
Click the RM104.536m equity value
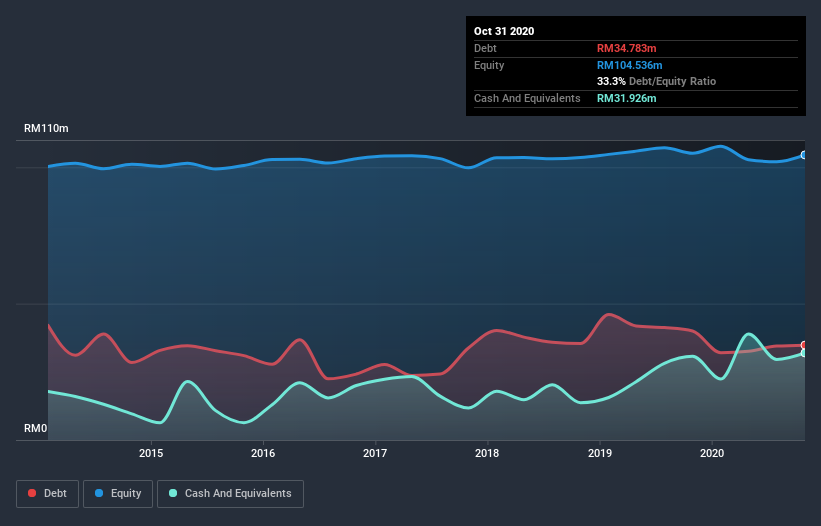pos(629,65)
